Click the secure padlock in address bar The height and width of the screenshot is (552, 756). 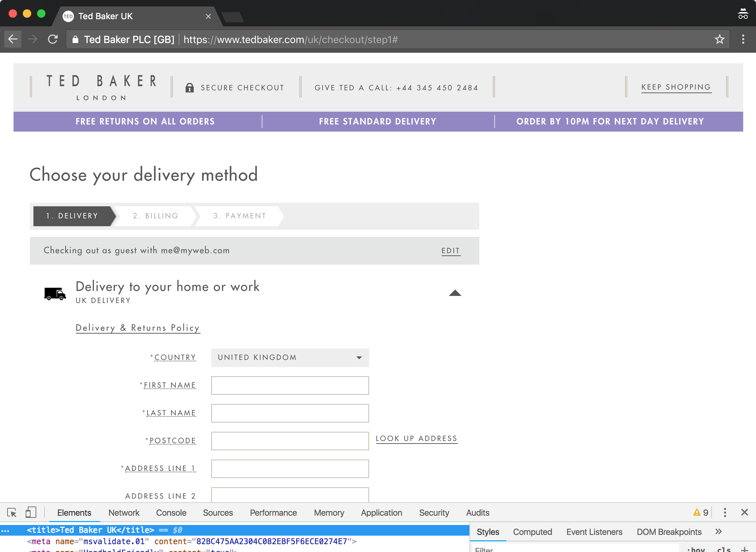[75, 39]
